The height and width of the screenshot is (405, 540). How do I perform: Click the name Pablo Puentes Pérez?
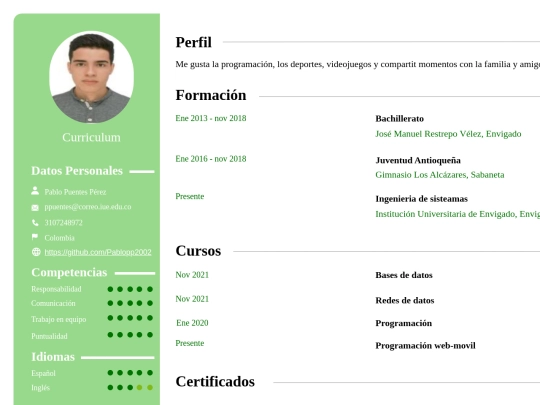tap(75, 192)
